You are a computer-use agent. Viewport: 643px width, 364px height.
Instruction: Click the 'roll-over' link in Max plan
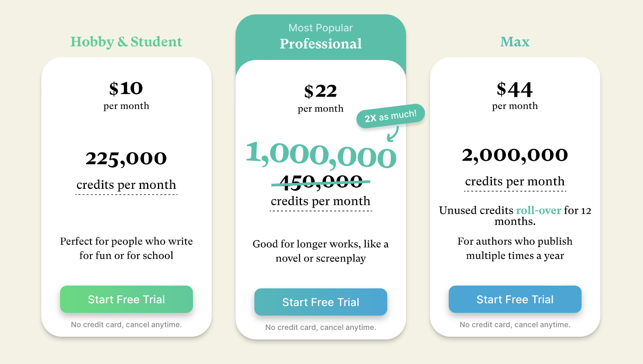[x=539, y=210]
